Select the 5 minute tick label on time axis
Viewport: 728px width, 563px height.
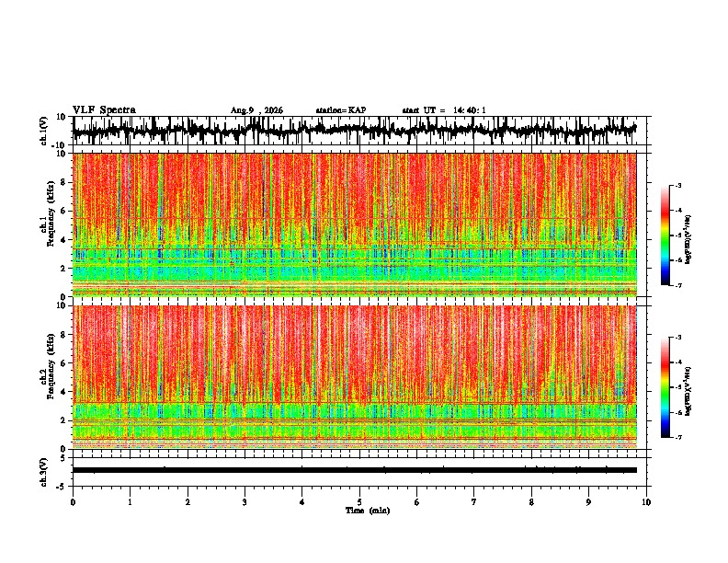pos(359,502)
